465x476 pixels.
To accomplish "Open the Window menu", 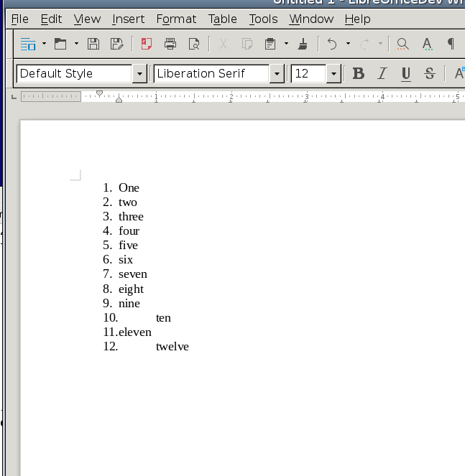I will (311, 19).
